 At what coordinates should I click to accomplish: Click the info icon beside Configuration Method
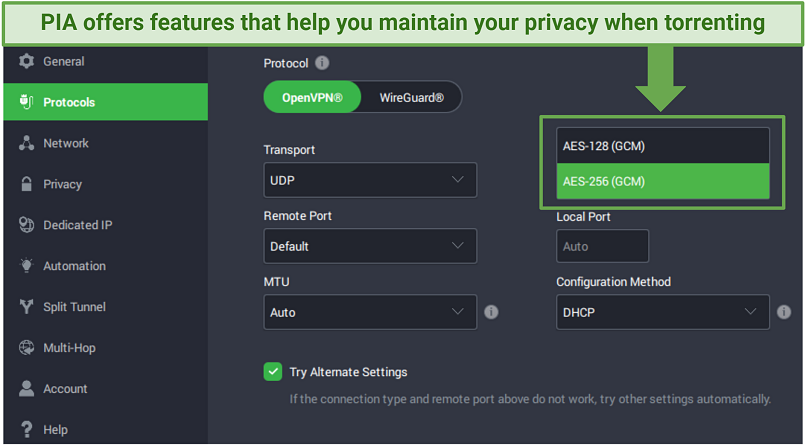click(784, 311)
